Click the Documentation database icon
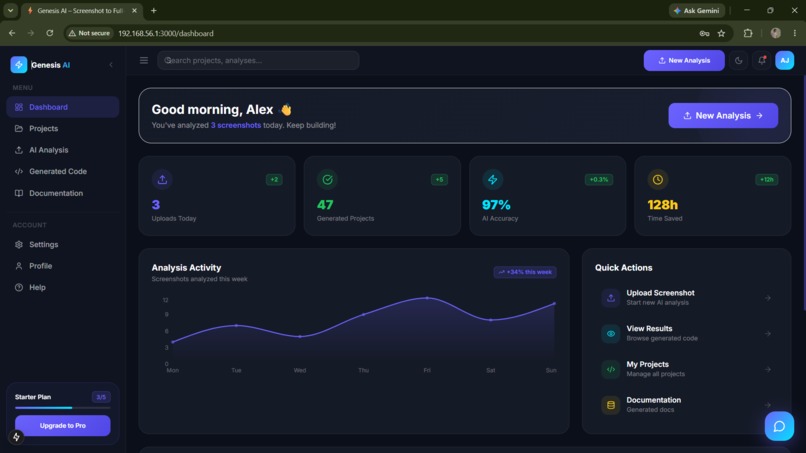The height and width of the screenshot is (453, 806). coord(611,405)
